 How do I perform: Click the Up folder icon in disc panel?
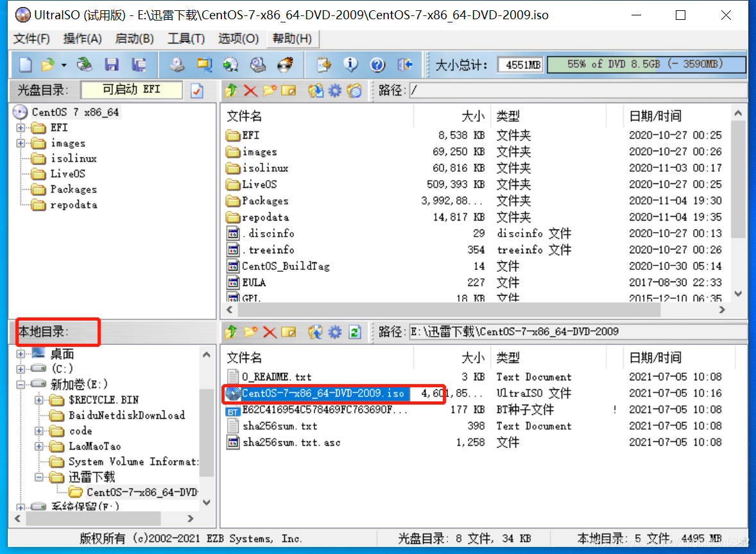(x=231, y=90)
